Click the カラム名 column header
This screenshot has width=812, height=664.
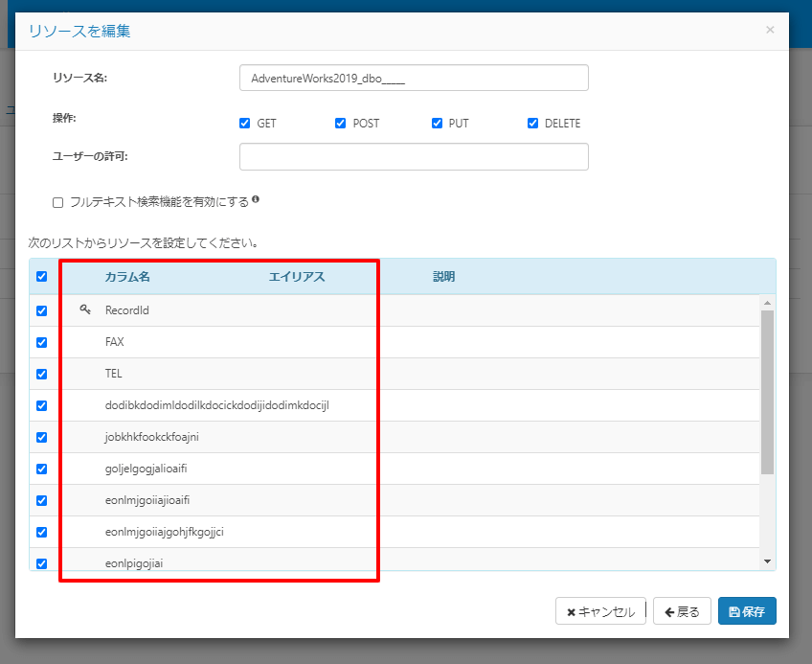[x=127, y=277]
